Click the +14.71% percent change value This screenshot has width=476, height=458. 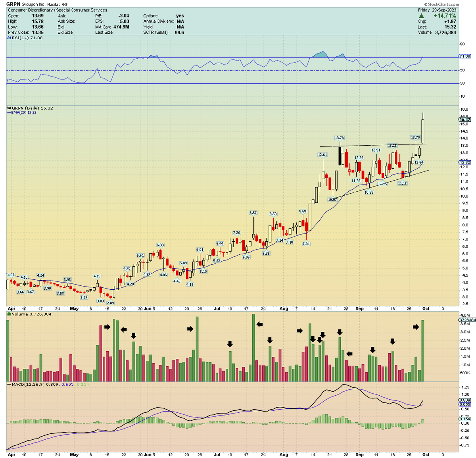coord(445,16)
